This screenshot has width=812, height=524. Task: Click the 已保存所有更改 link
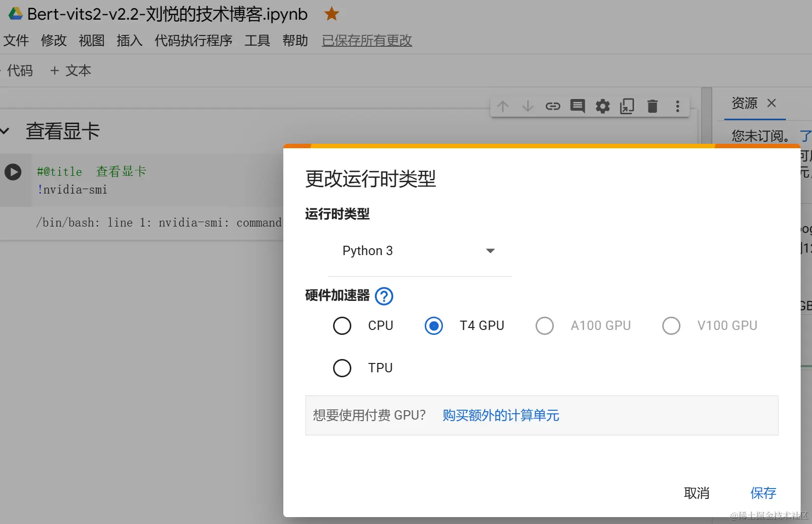point(367,40)
